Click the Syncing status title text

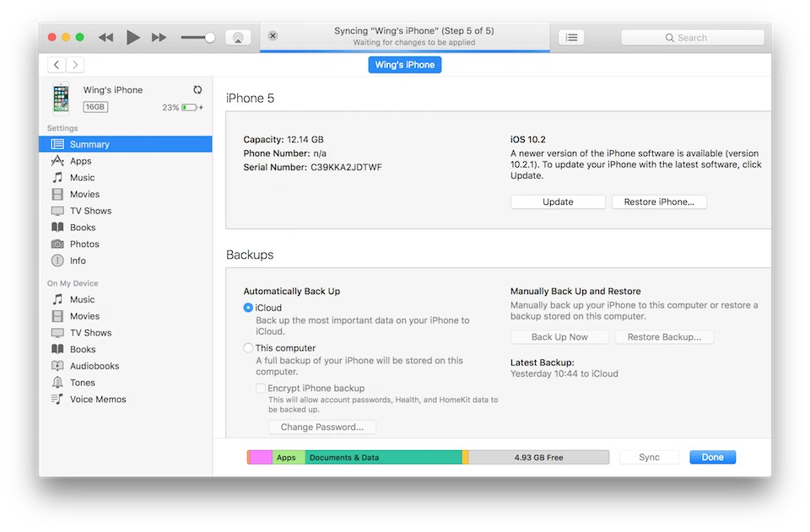[413, 30]
